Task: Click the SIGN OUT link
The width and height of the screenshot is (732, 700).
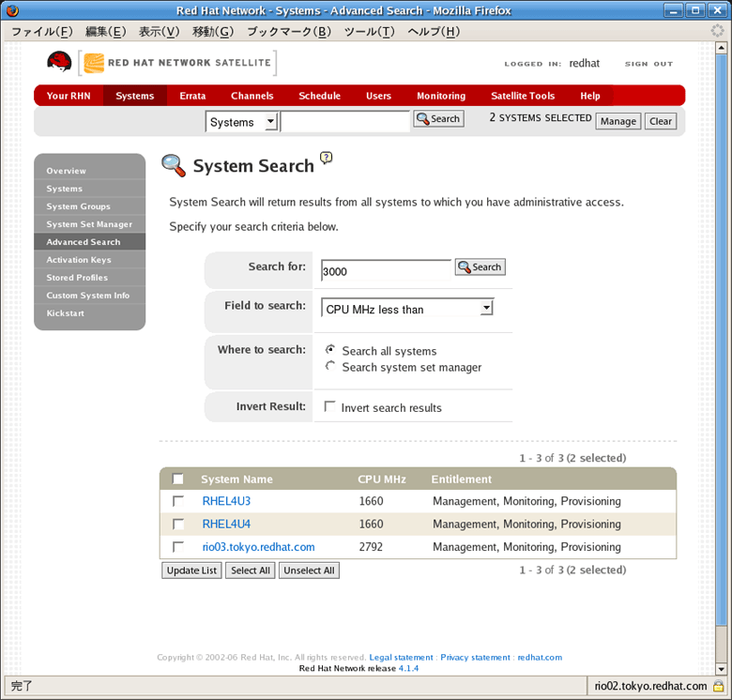Action: [x=648, y=64]
